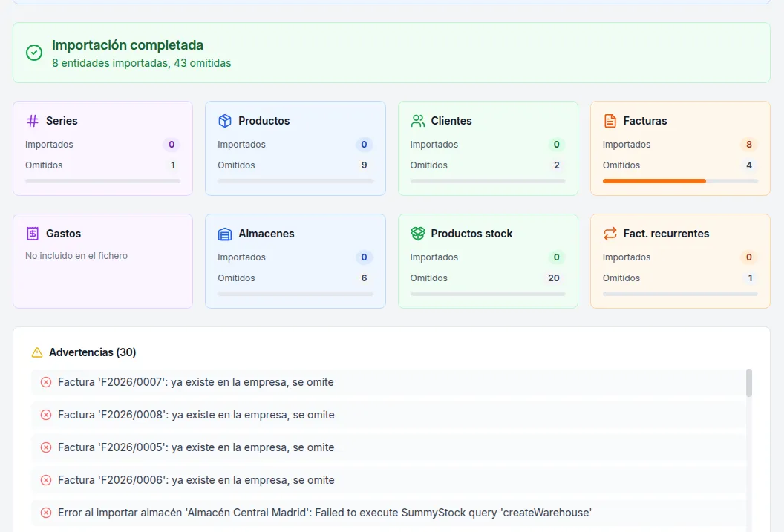Click the Facturas document icon

(610, 121)
